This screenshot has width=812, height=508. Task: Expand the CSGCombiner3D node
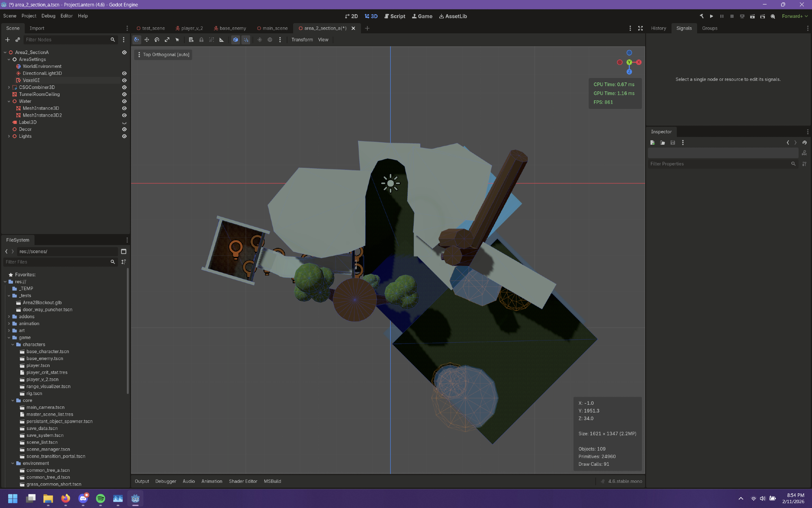(x=9, y=87)
